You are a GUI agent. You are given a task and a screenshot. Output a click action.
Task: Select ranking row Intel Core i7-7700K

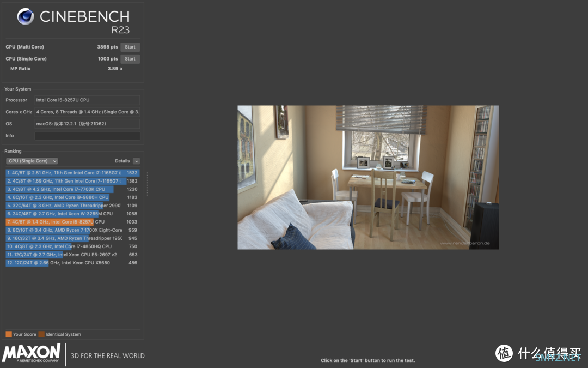72,189
